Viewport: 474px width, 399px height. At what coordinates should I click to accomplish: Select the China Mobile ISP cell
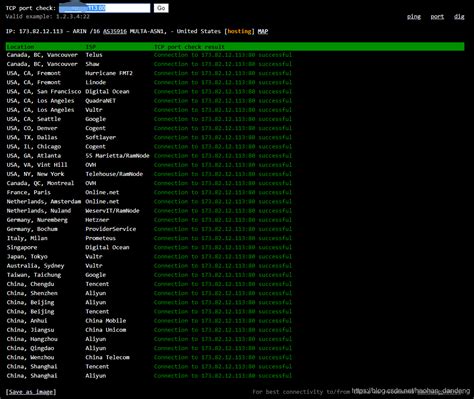pyautogui.click(x=106, y=321)
